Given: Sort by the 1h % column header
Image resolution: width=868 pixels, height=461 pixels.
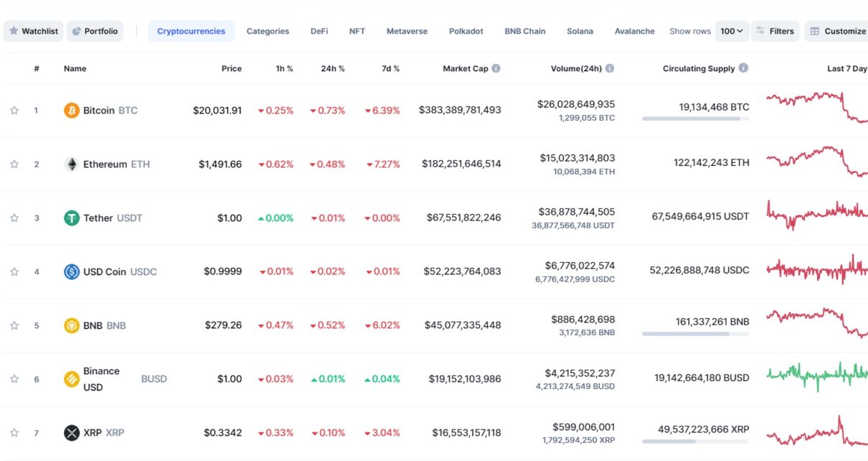Looking at the screenshot, I should (285, 69).
